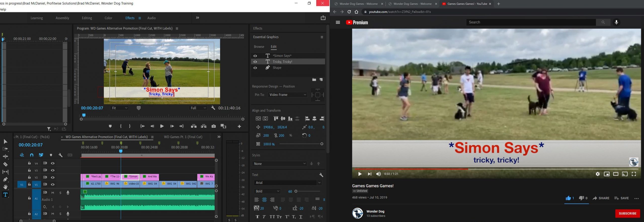The image size is (644, 222).
Task: Mute the A1 audio track
Action: 53,193
